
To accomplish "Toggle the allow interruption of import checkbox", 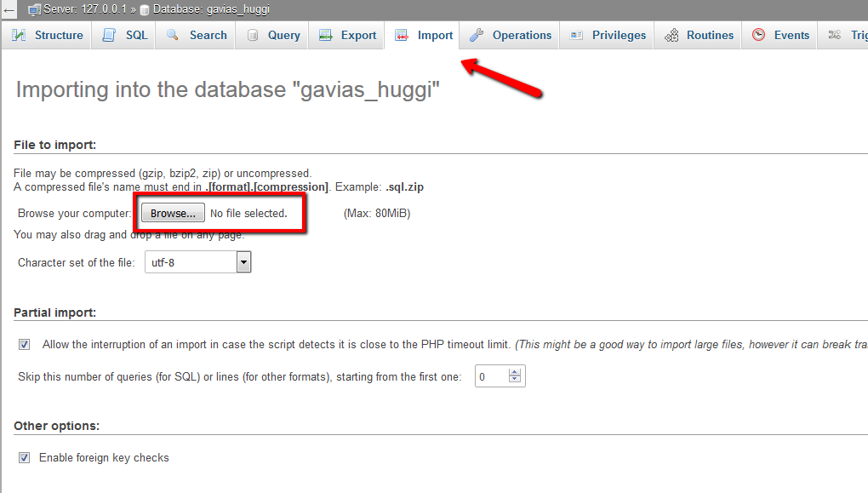I will pos(25,345).
